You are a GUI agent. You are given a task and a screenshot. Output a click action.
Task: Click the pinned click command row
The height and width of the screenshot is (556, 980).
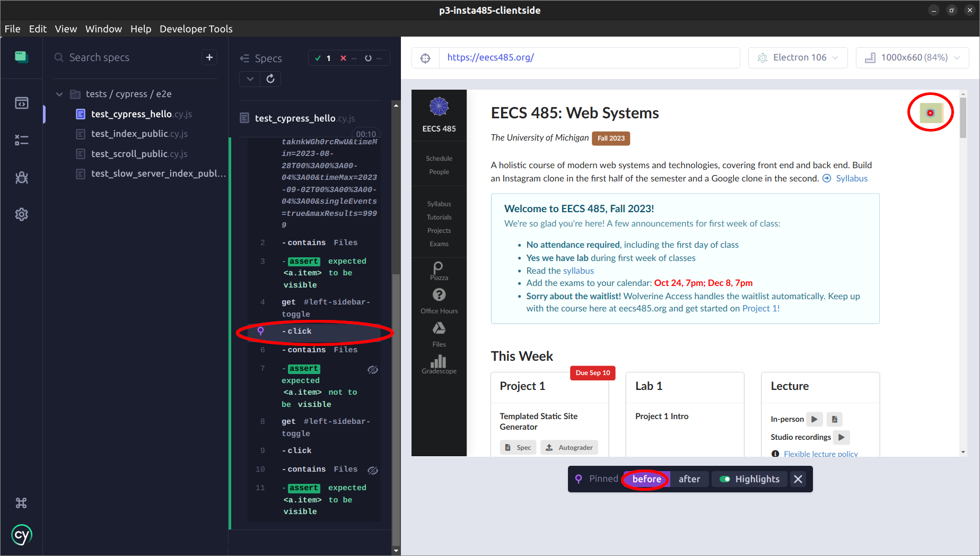pyautogui.click(x=314, y=331)
